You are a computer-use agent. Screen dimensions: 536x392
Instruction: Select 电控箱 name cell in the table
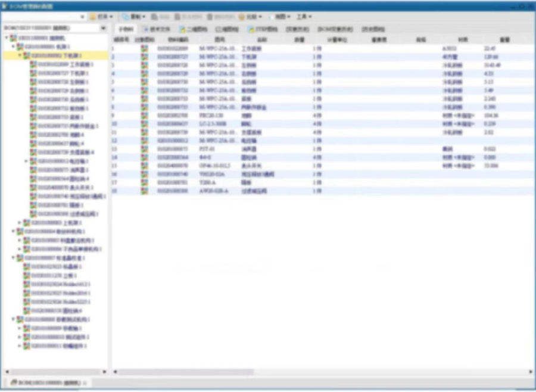tap(249, 141)
